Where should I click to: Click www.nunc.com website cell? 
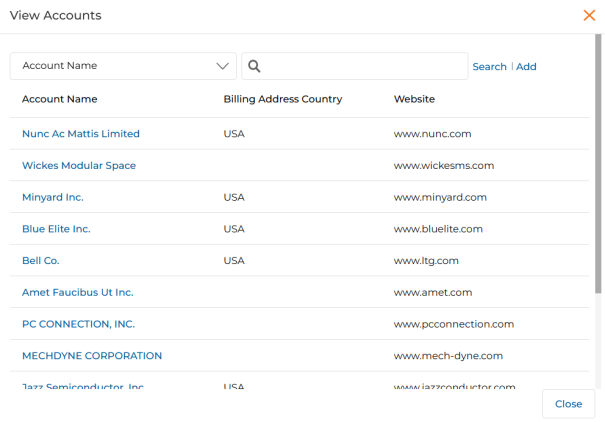(x=432, y=134)
